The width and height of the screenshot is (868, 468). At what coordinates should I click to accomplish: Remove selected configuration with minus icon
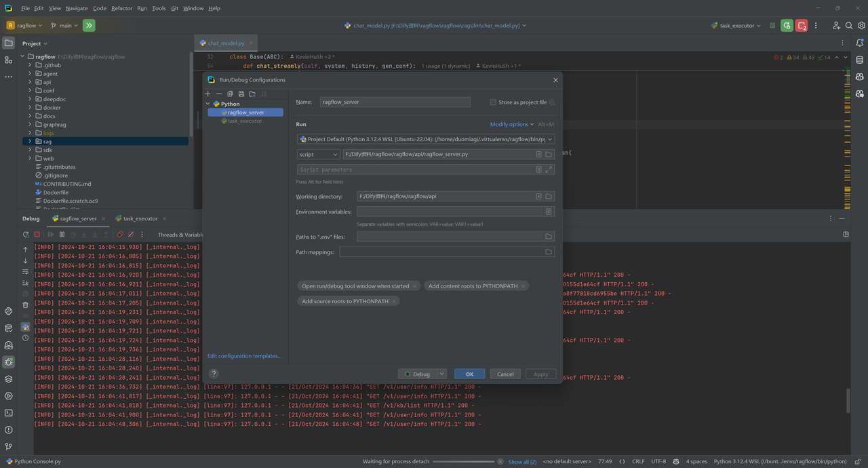click(219, 94)
